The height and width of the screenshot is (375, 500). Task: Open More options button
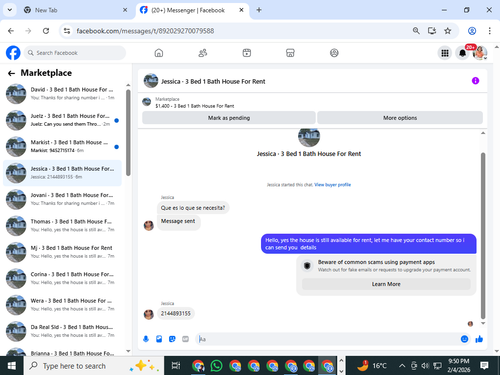400,118
